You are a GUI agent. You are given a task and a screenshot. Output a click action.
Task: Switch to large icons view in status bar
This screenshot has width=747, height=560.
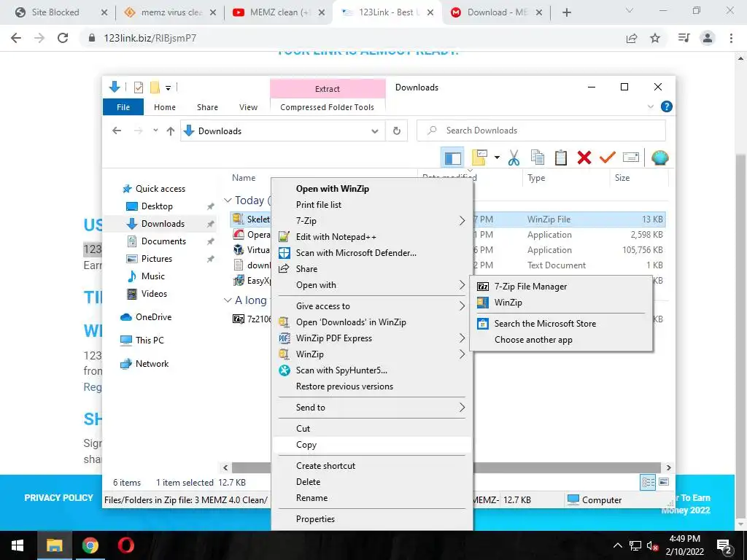pyautogui.click(x=664, y=482)
